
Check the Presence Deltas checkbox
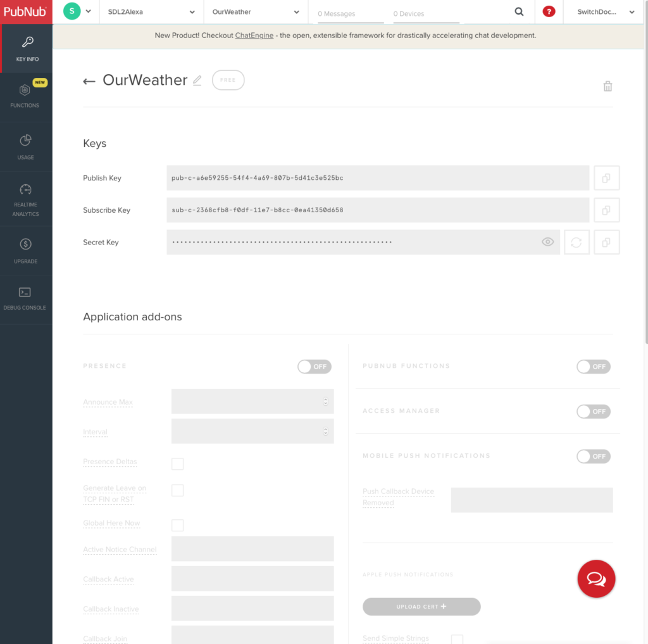tap(178, 464)
